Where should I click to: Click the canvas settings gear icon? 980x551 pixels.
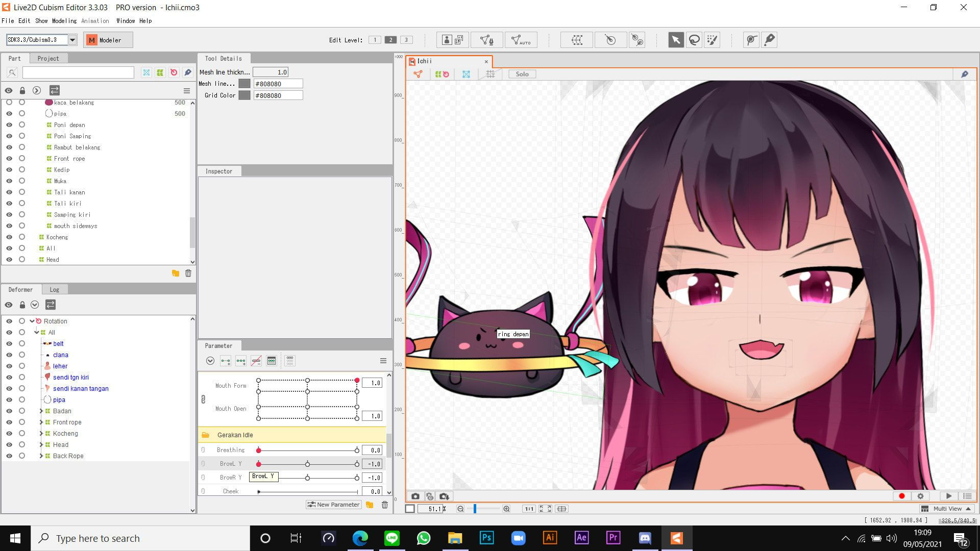[920, 496]
